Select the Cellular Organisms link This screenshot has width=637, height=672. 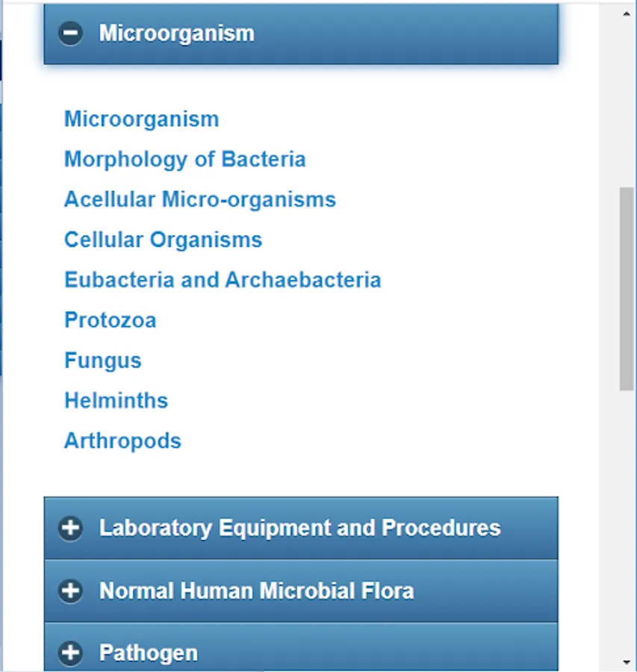coord(163,240)
